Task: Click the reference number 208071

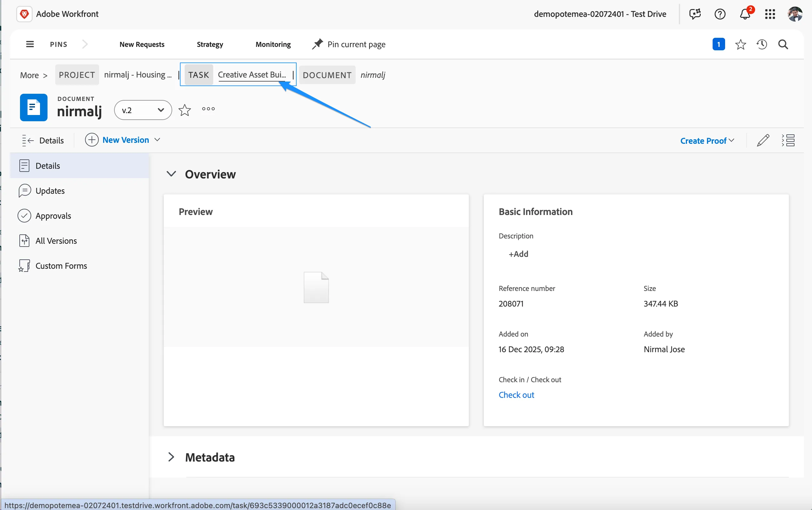Action: pyautogui.click(x=511, y=303)
